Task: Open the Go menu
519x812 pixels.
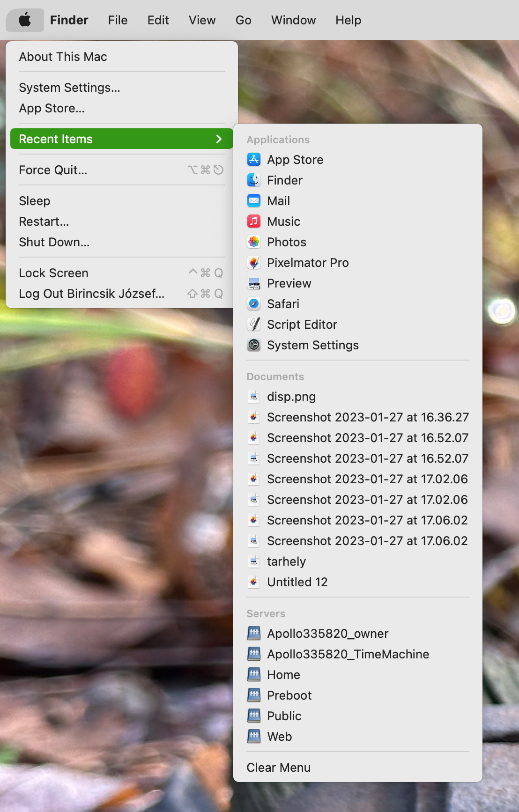Action: [243, 20]
